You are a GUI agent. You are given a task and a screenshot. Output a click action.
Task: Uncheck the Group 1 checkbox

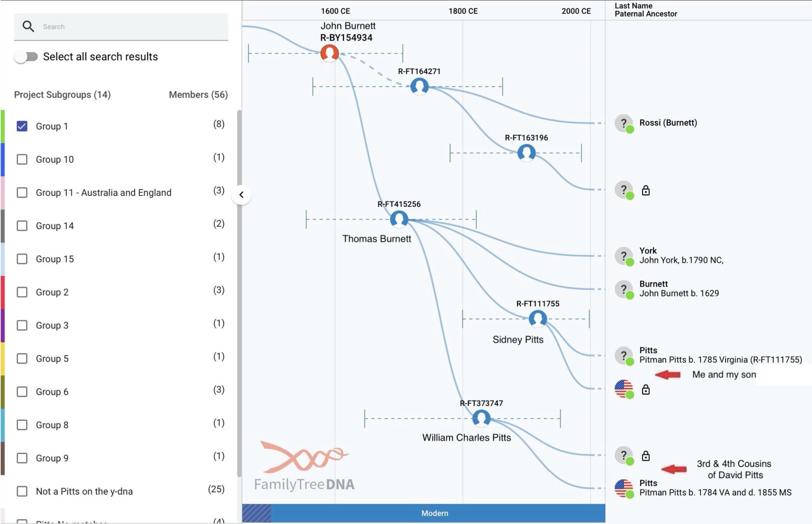22,126
